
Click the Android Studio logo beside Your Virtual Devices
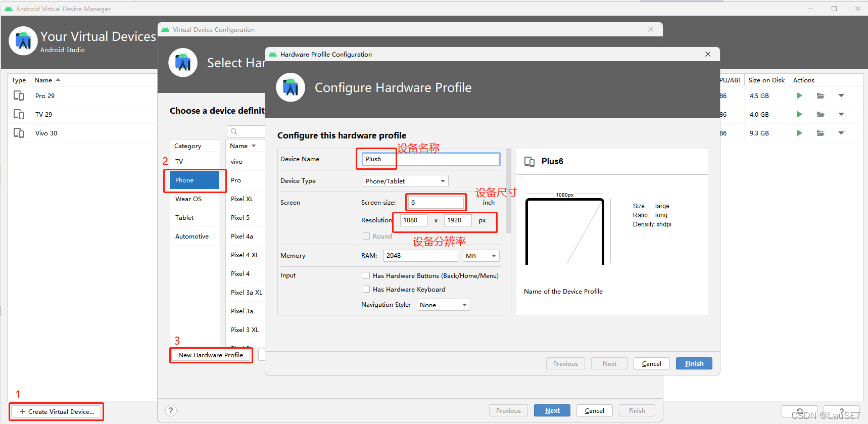(23, 41)
